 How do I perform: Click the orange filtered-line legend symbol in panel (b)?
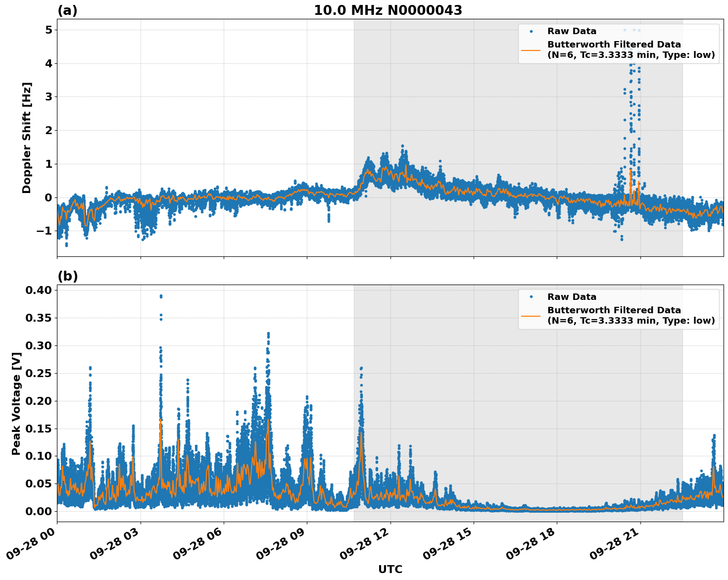[x=531, y=317]
